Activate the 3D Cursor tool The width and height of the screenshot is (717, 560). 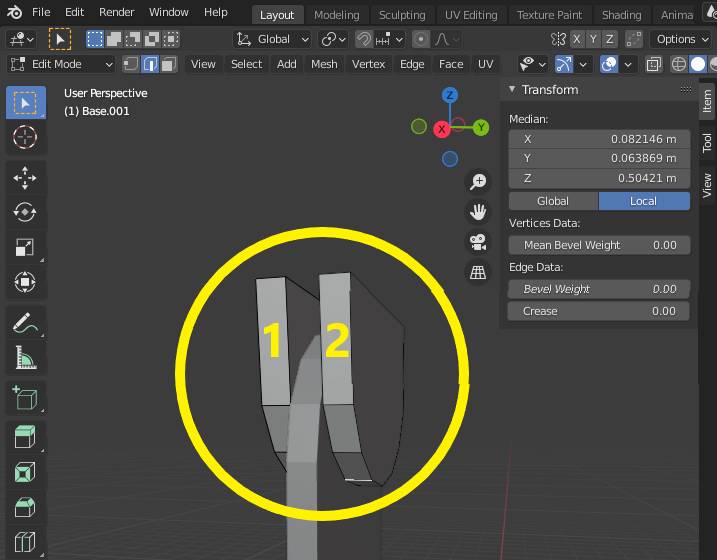pos(26,137)
